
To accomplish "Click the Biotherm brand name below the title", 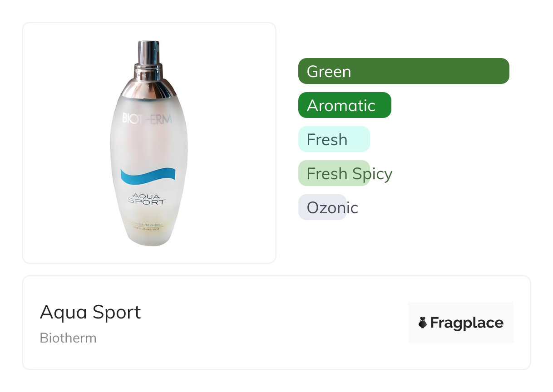I will pos(68,338).
